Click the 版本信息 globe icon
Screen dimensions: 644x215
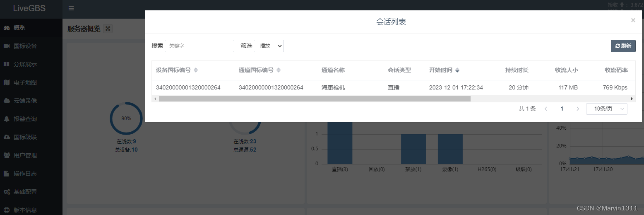[x=7, y=210]
